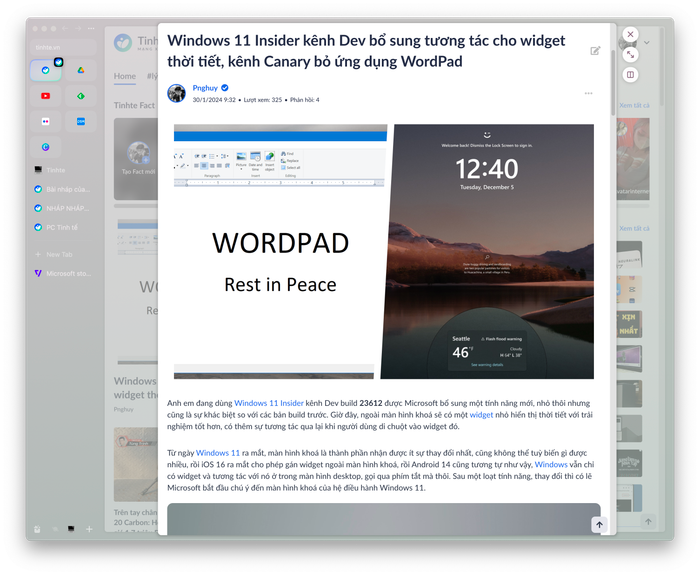Click the background page scrollbar at right

click(x=661, y=67)
